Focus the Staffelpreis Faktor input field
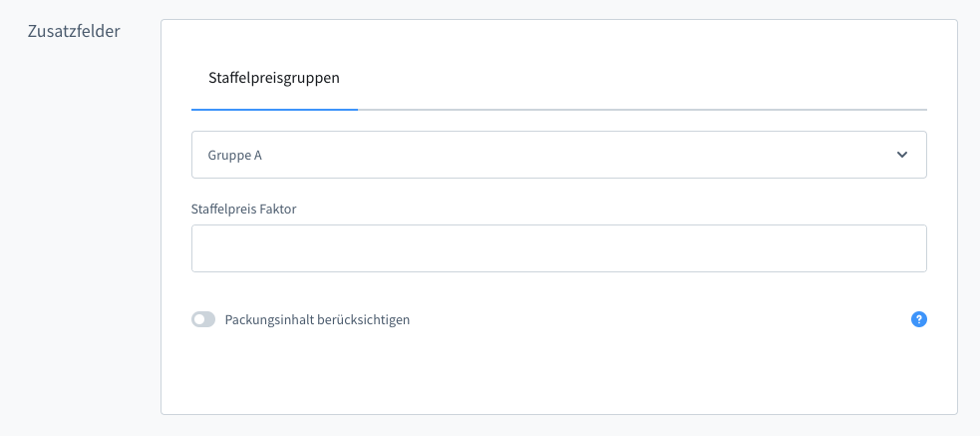The width and height of the screenshot is (980, 436). click(558, 248)
